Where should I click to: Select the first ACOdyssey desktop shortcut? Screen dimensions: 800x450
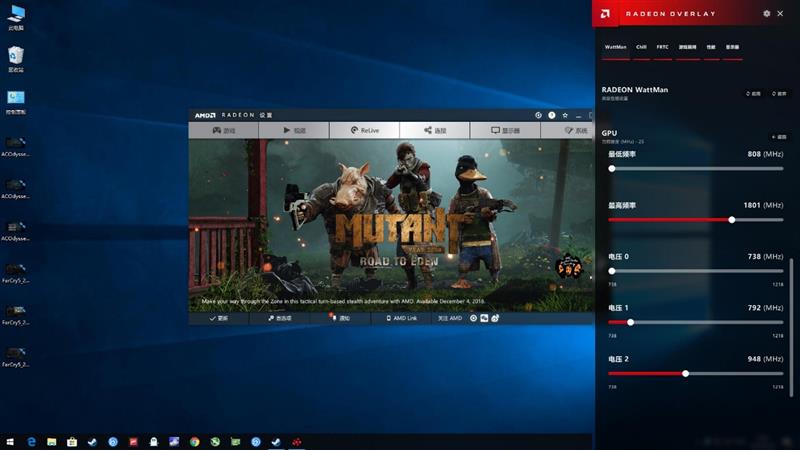tap(16, 146)
